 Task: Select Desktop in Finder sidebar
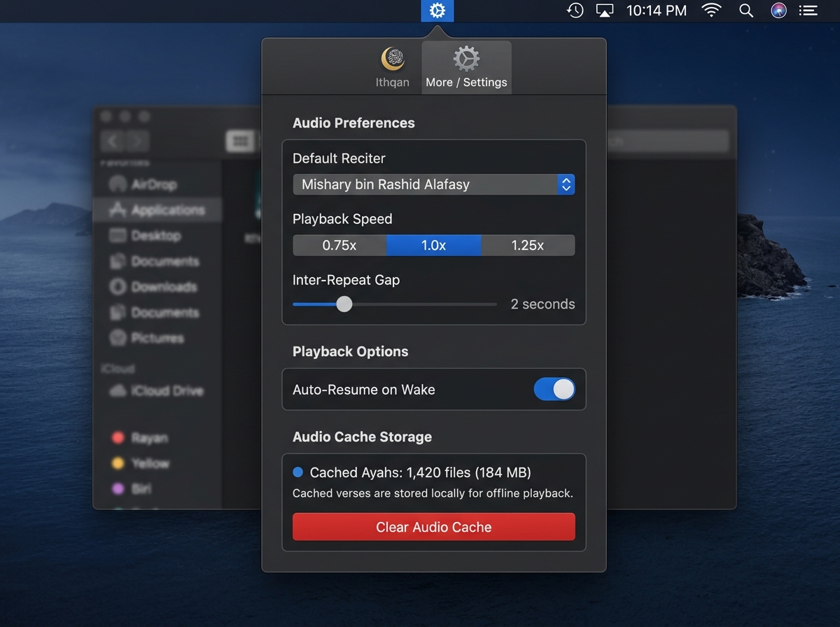click(x=157, y=236)
